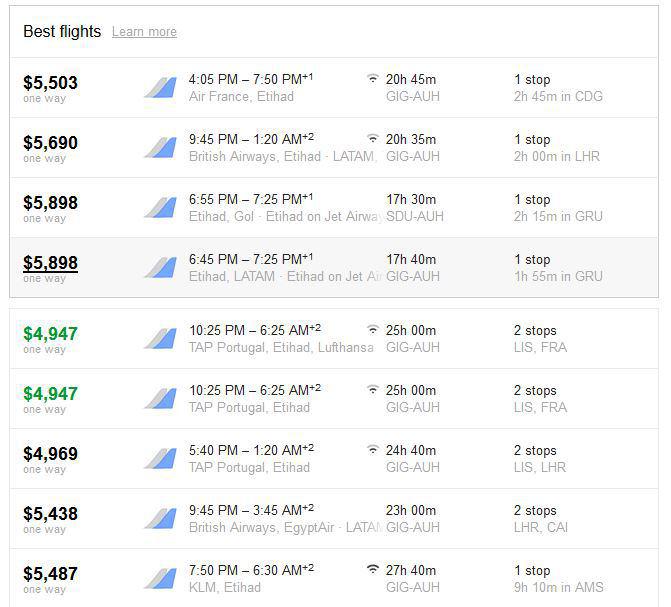Click the 2h 00m in LHR stop details

(557, 156)
